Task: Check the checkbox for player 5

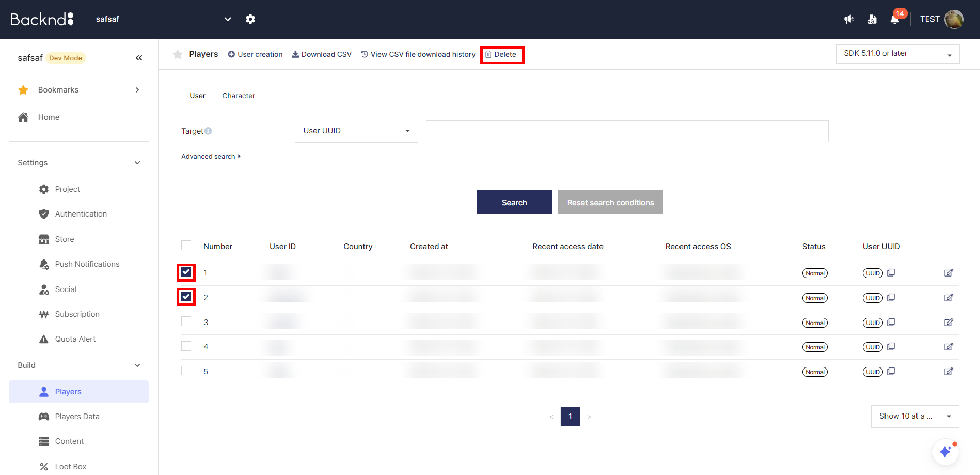Action: [186, 371]
